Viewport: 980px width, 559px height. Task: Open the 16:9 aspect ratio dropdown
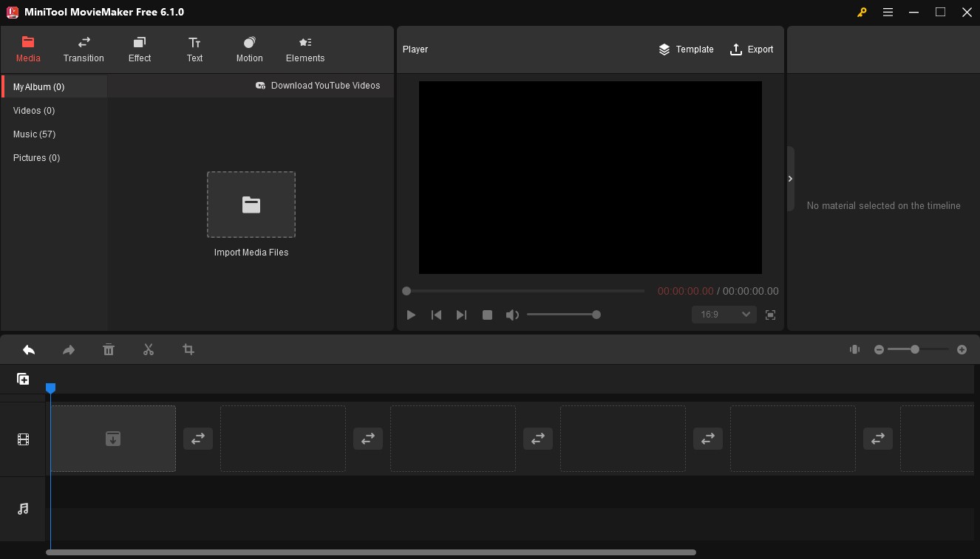[724, 314]
